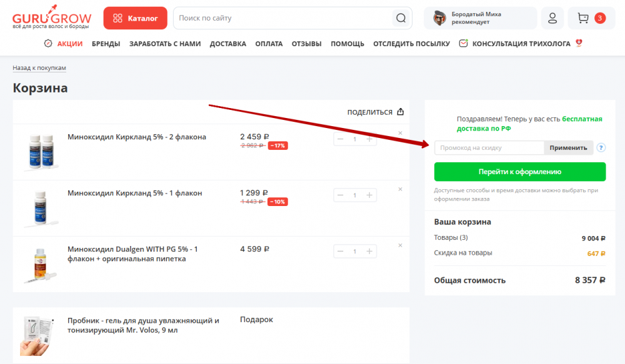Increase quantity of Миноксидил Dualgen

[369, 252]
